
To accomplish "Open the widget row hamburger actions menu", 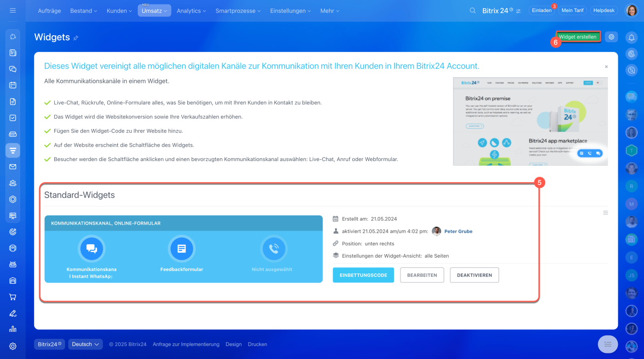I will [606, 212].
